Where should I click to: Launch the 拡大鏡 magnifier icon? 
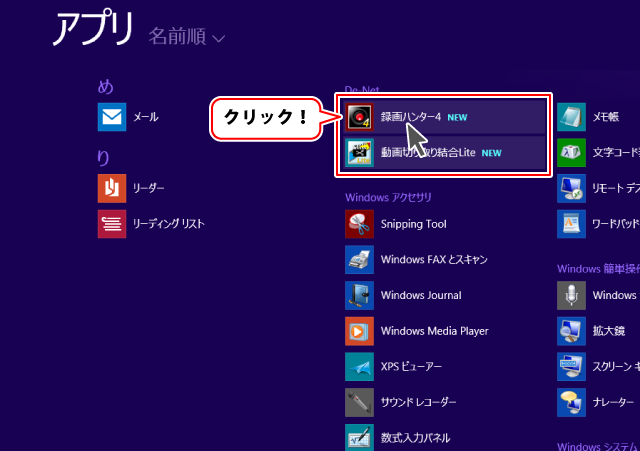pos(571,331)
